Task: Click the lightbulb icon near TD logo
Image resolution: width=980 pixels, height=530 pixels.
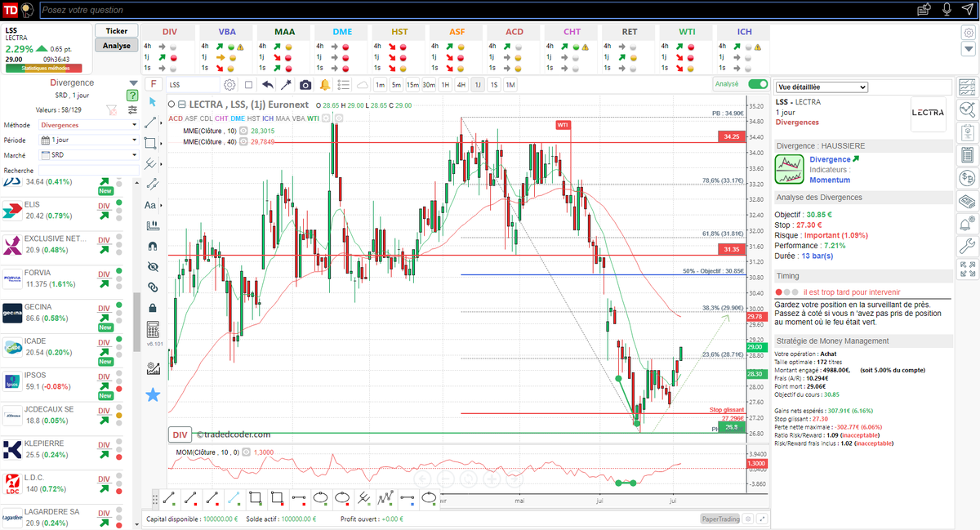Action: pos(28,10)
